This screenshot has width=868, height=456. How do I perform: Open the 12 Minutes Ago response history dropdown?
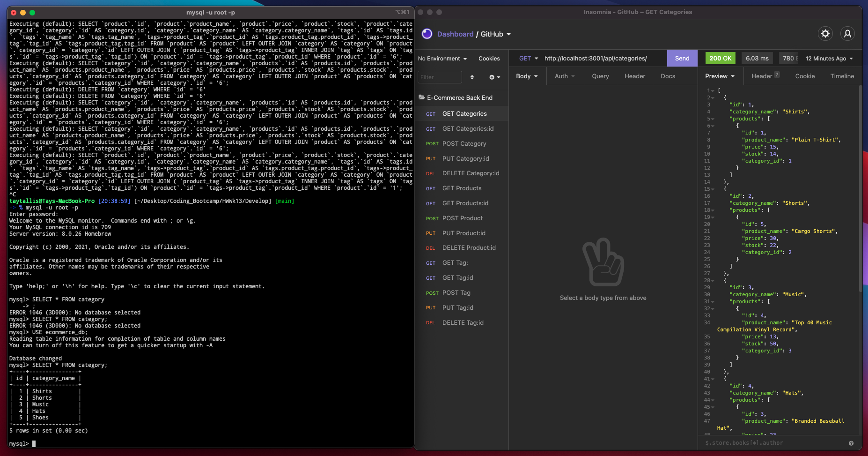(828, 58)
